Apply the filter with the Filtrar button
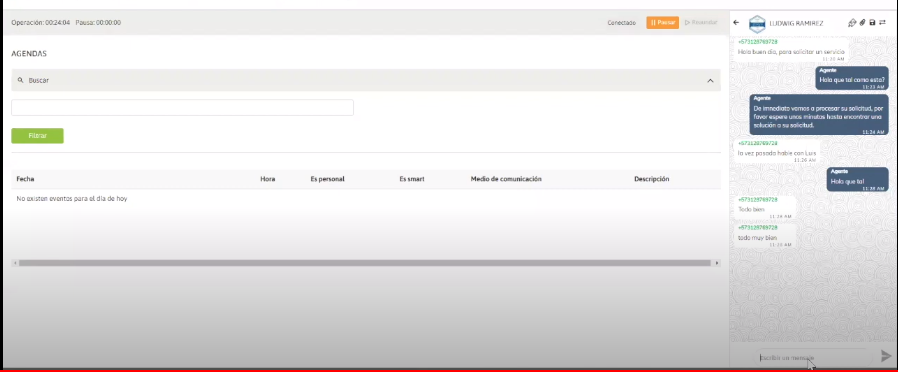Viewport: 898px width, 372px height. pyautogui.click(x=37, y=136)
